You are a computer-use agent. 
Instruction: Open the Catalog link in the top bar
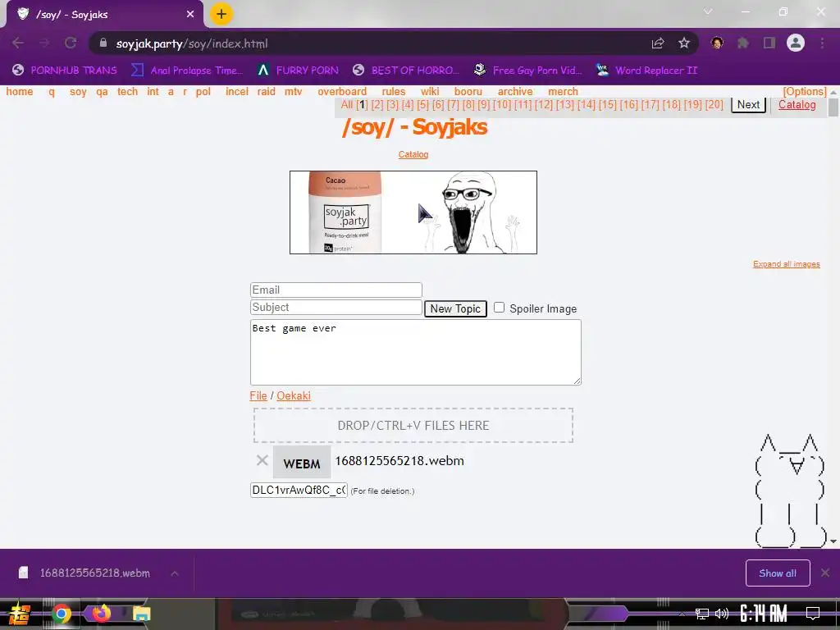(797, 104)
